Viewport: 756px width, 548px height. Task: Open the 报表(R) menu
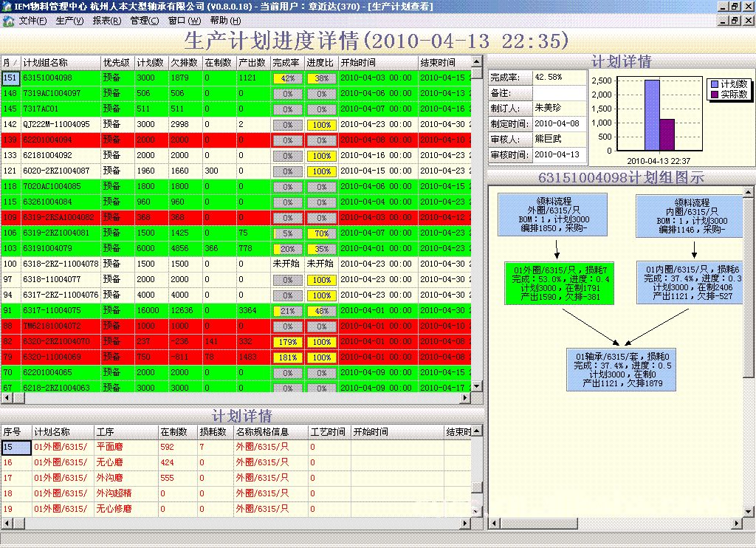(107, 21)
